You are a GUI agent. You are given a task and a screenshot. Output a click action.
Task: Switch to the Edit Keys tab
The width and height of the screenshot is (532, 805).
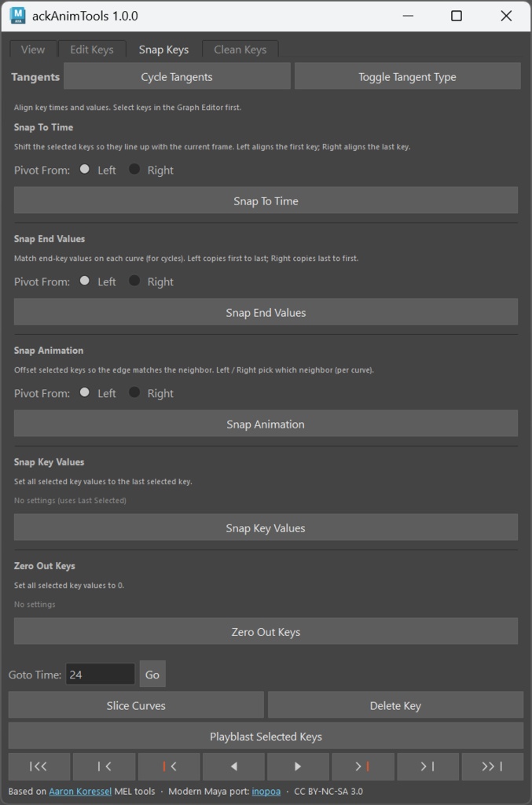(x=92, y=50)
